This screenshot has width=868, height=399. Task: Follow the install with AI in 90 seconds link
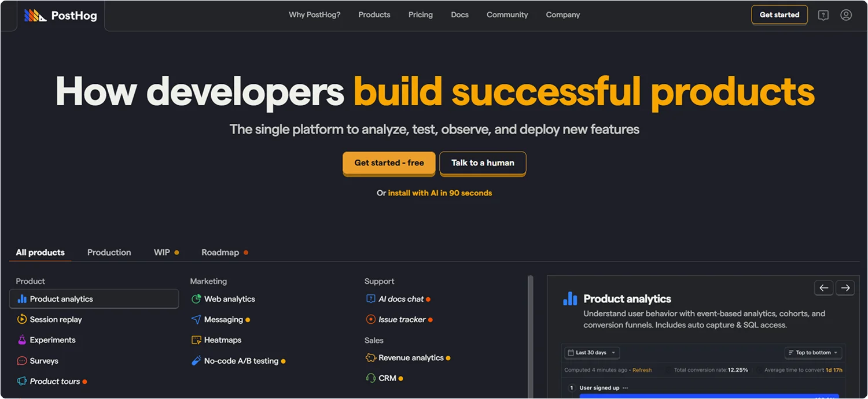coord(440,193)
